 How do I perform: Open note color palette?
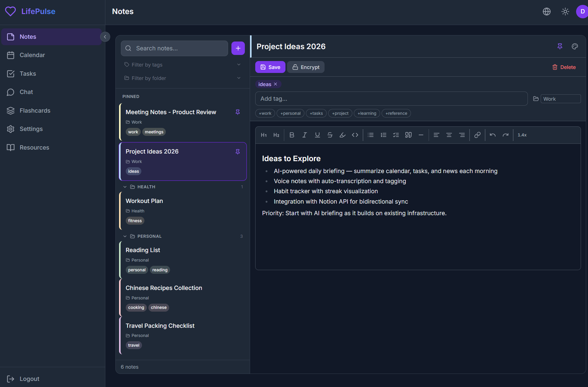click(x=575, y=46)
